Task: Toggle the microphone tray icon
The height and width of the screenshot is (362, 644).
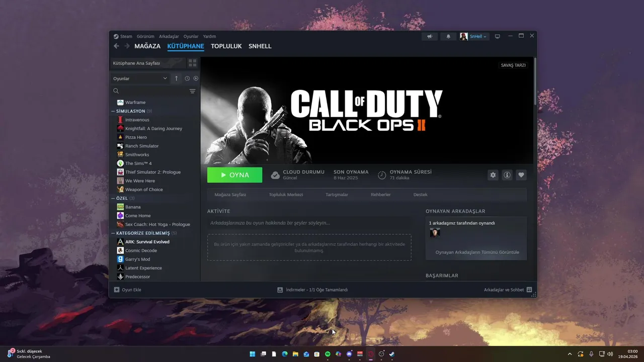Action: click(x=591, y=354)
